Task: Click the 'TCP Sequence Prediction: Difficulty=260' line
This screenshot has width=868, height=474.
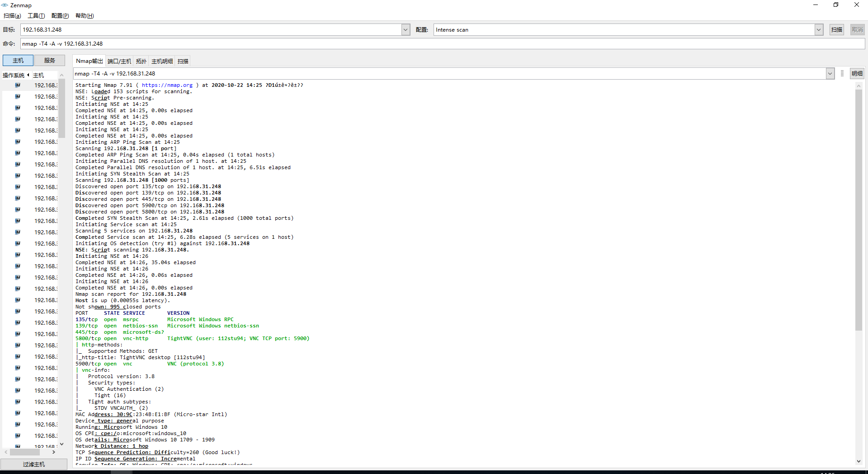Action: (x=158, y=452)
